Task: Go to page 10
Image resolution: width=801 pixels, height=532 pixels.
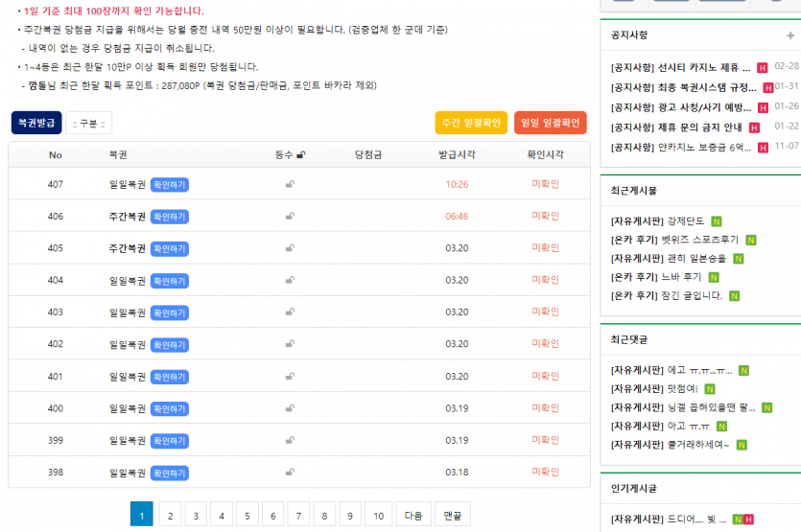Action: (379, 514)
